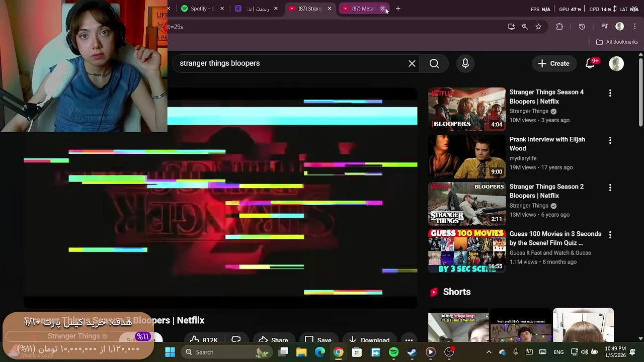Save the video to a playlist
Image resolution: width=644 pixels, height=362 pixels.
point(318,340)
